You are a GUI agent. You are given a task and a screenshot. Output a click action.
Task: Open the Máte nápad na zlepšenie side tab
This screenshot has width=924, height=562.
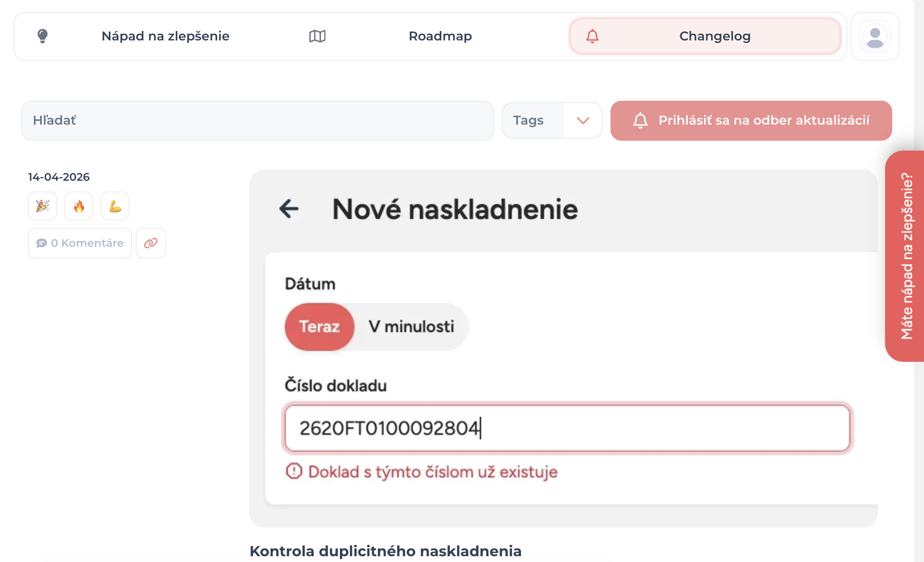pyautogui.click(x=906, y=256)
